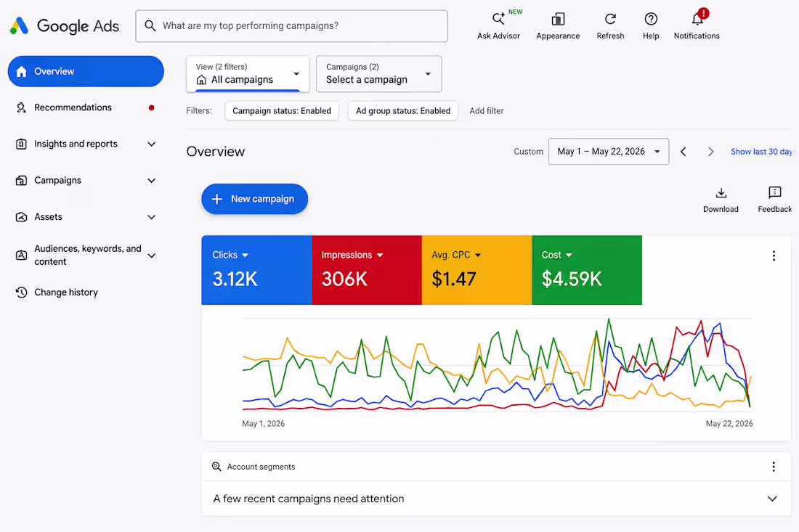Expand Campaigns sidebar section
The image size is (799, 532).
pos(151,181)
